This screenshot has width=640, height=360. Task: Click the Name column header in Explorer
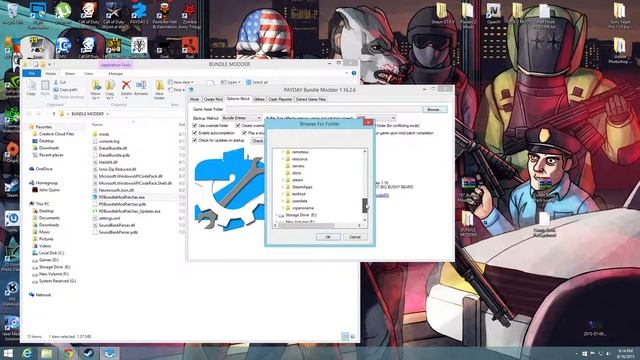[97, 124]
